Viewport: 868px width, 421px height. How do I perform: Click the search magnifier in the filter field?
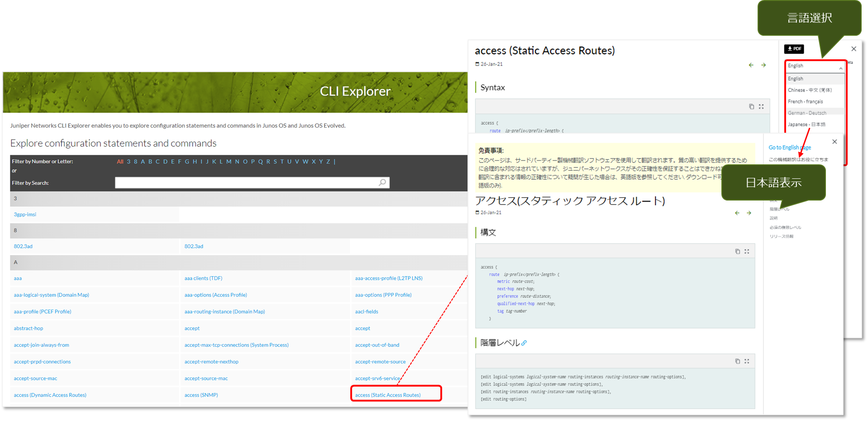[382, 182]
